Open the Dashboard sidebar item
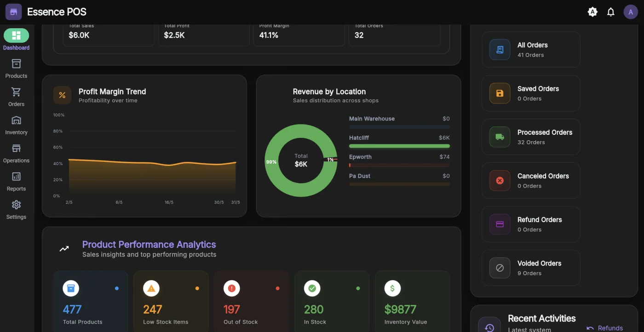The width and height of the screenshot is (644, 332). (x=16, y=40)
